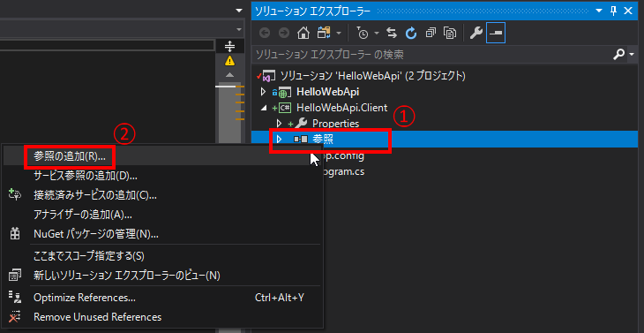
Task: Open the dropdown arrow beside the view switch icon
Action: [x=339, y=34]
